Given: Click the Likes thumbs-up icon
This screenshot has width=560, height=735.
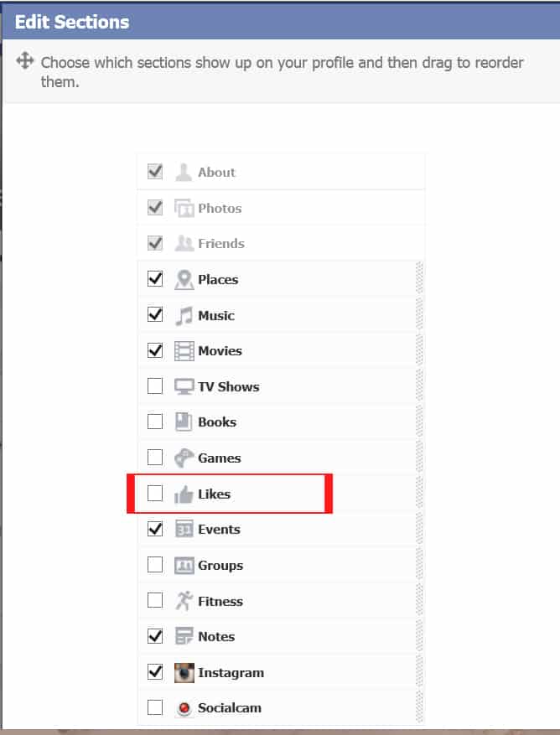Looking at the screenshot, I should tap(184, 494).
